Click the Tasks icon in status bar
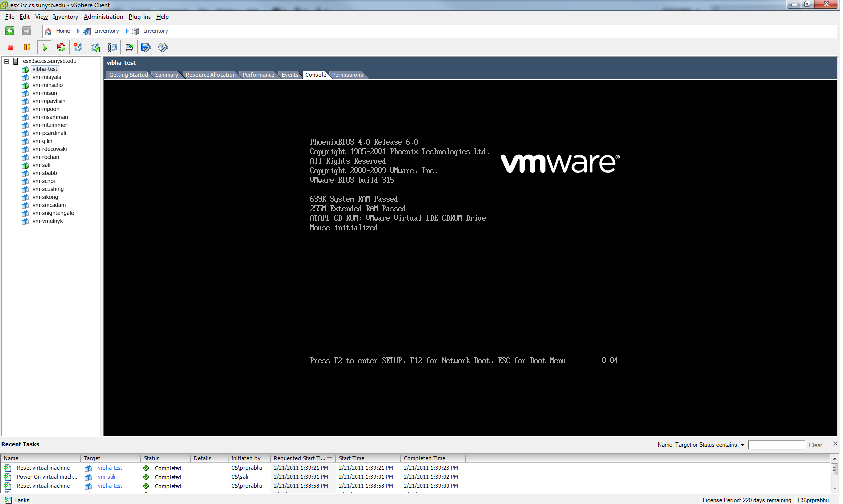The width and height of the screenshot is (843, 504). tap(8, 500)
